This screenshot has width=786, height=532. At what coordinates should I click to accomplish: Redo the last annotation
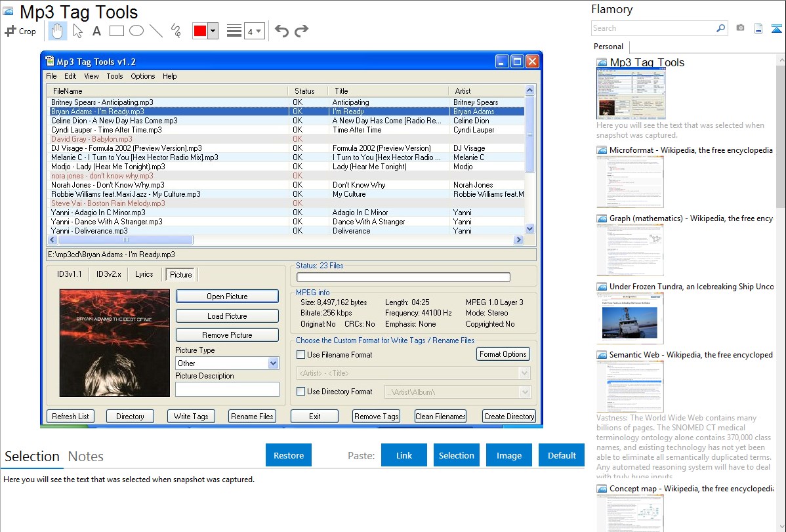coord(301,31)
